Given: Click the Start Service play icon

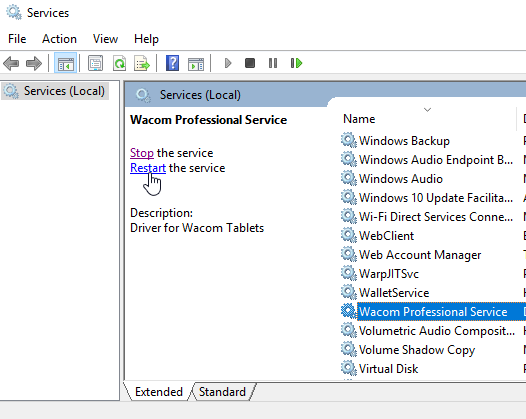Looking at the screenshot, I should 228,63.
